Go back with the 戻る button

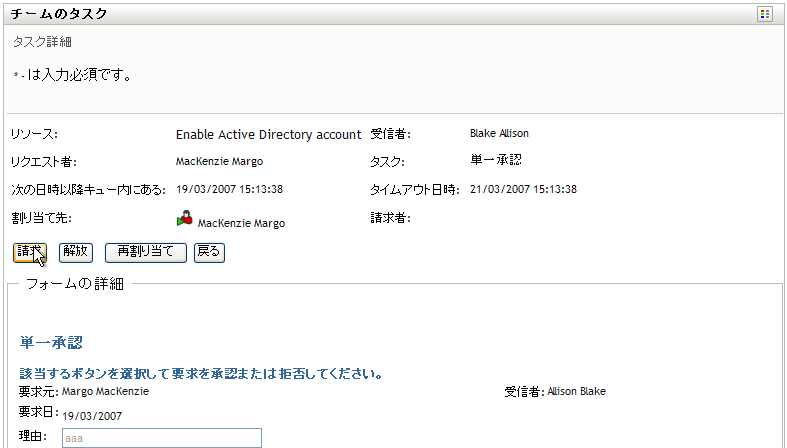pos(209,252)
